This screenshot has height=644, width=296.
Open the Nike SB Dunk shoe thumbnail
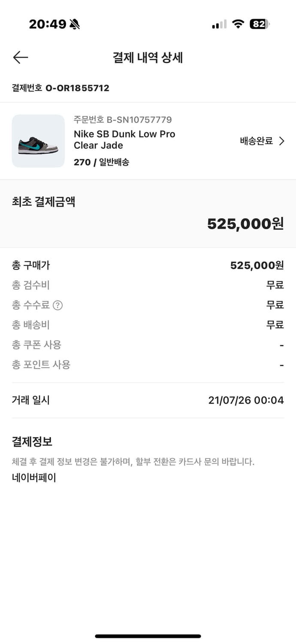(x=38, y=141)
